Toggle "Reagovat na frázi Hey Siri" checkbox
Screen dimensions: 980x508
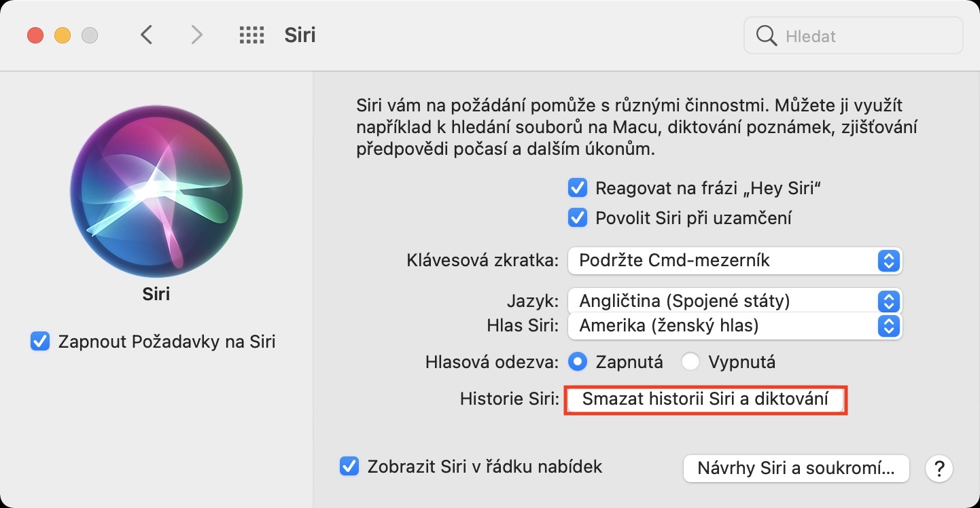tap(578, 187)
